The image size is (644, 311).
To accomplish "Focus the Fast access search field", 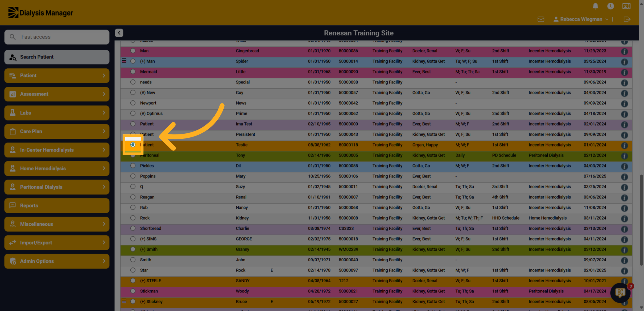I will coord(57,37).
